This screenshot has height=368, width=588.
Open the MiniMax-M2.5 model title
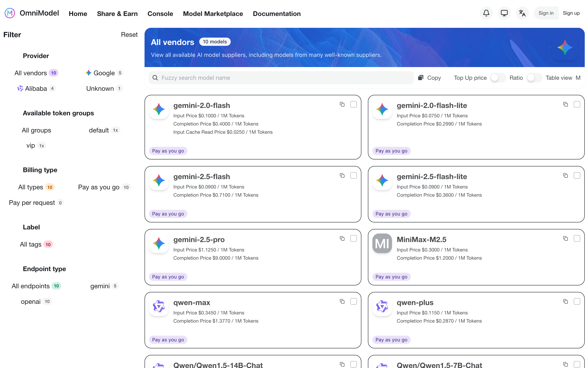[x=421, y=239]
